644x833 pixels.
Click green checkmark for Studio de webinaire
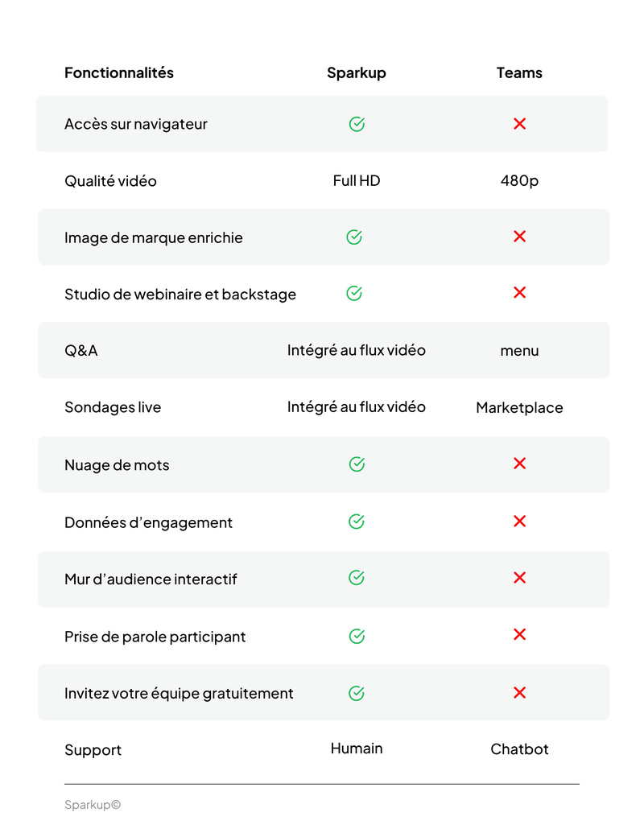(354, 294)
